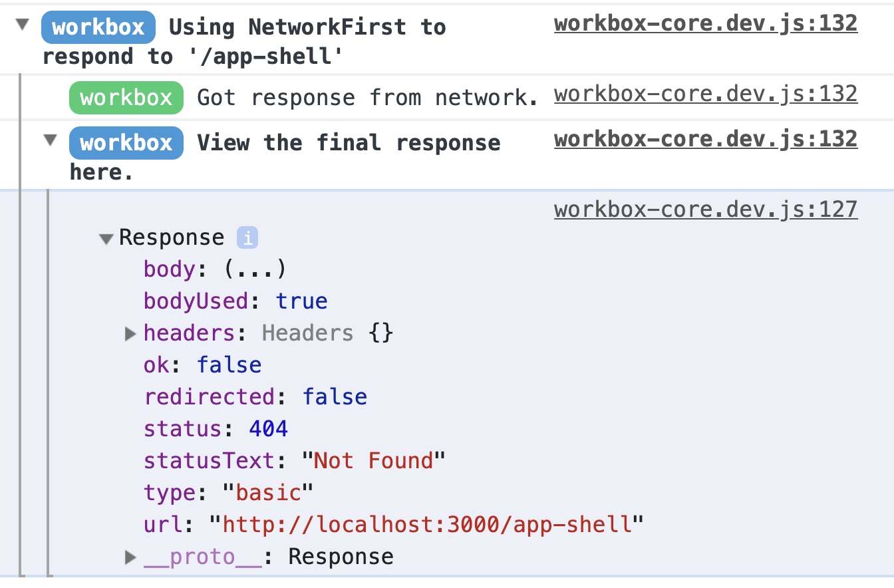Image resolution: width=894 pixels, height=588 pixels.
Task: Collapse the 'View the final response' group
Action: (51, 140)
